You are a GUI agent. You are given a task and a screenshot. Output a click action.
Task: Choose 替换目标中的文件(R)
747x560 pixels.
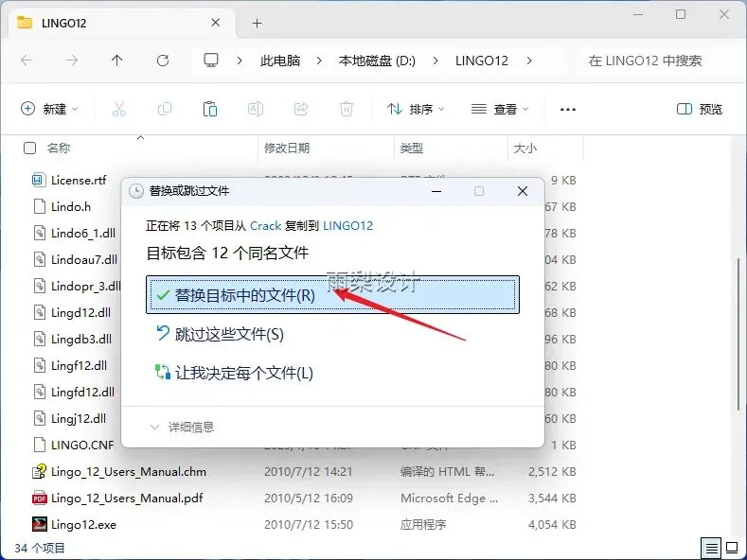coord(332,295)
